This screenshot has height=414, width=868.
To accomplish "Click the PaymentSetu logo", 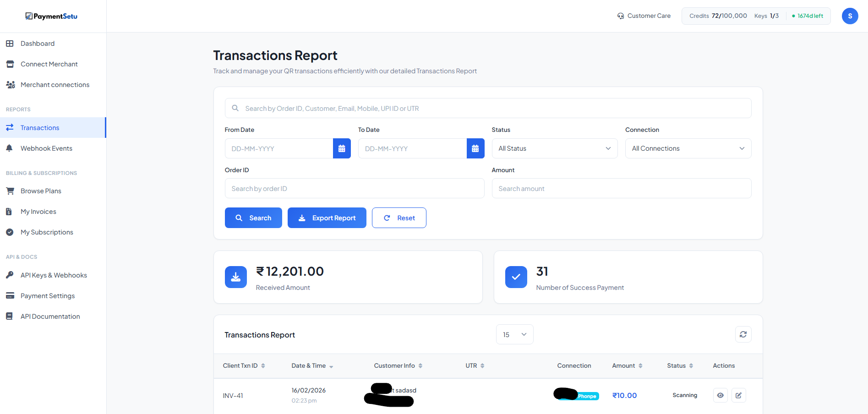I will pos(51,16).
